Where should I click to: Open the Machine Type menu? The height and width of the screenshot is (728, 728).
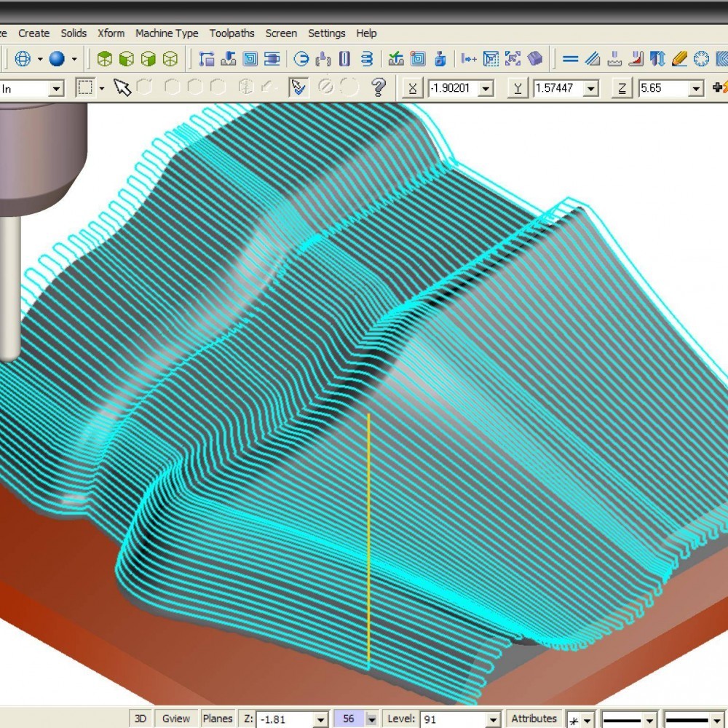pyautogui.click(x=167, y=33)
